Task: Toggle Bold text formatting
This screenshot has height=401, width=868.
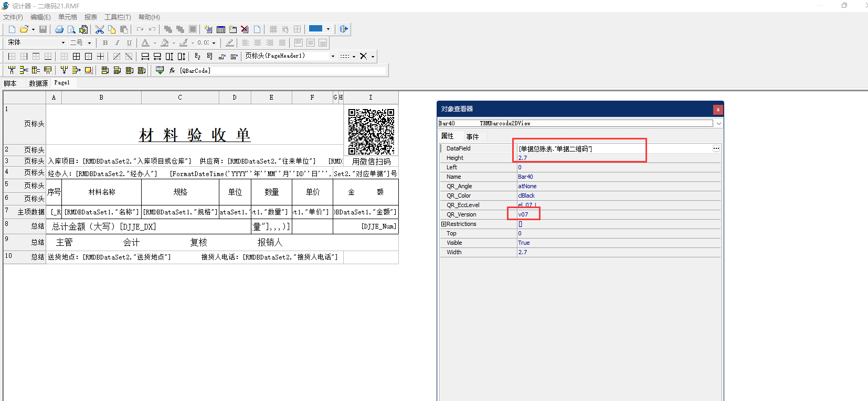Action: point(105,42)
